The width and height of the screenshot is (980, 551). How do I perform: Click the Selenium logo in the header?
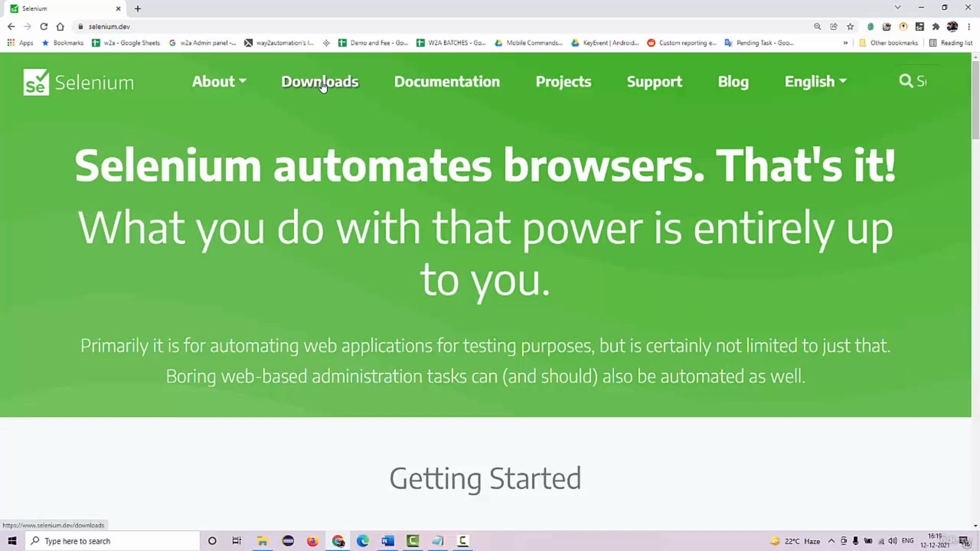(79, 82)
